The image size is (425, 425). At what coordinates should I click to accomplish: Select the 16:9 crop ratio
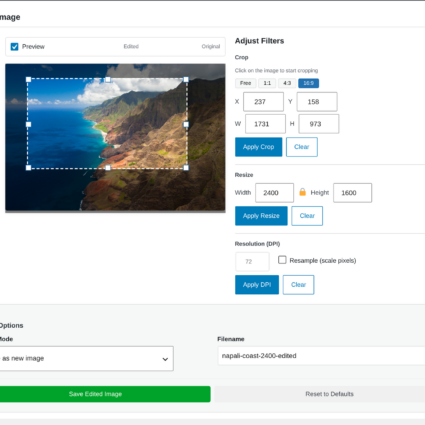coord(308,83)
